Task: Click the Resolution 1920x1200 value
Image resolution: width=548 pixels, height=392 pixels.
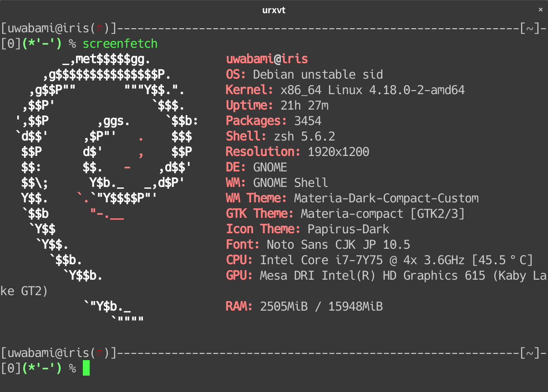Action: click(x=338, y=152)
